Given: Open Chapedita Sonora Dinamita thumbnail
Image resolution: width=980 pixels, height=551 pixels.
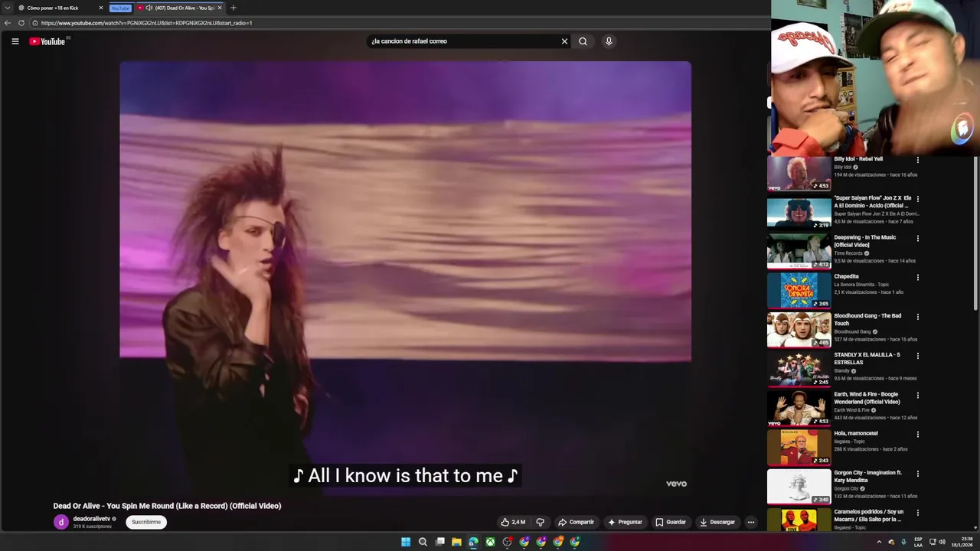Looking at the screenshot, I should tap(799, 290).
